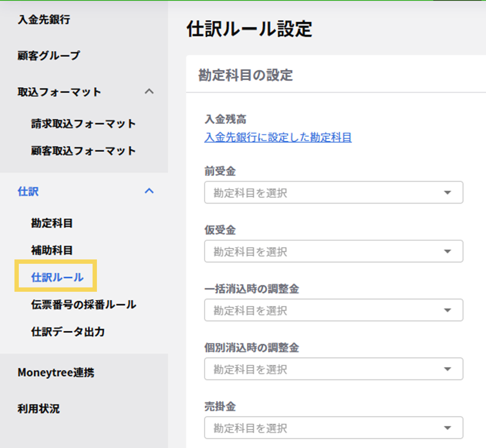Click the 売掛金 dropdown arrow icon
486x448 pixels.
click(x=447, y=428)
